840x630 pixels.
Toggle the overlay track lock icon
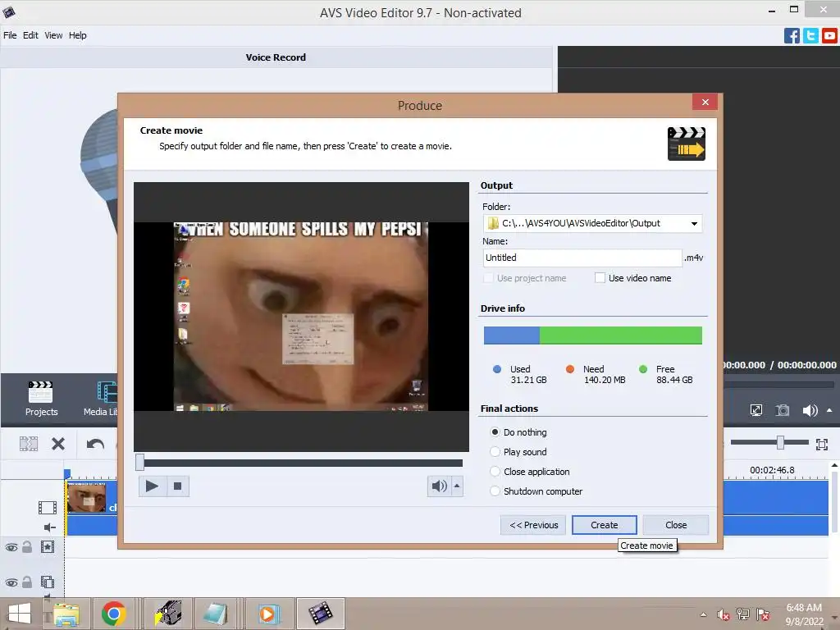[27, 582]
